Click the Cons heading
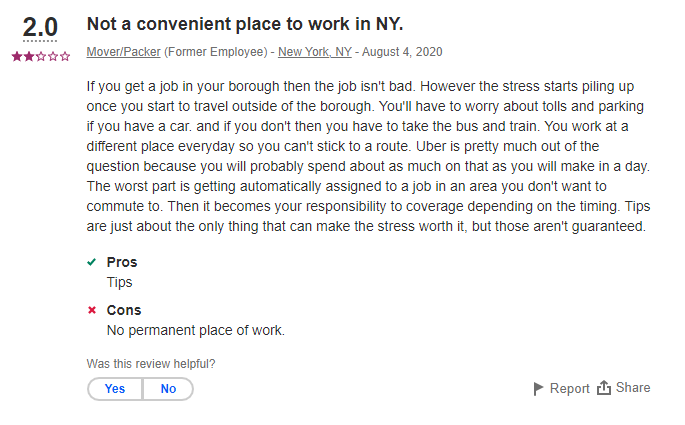 click(124, 310)
